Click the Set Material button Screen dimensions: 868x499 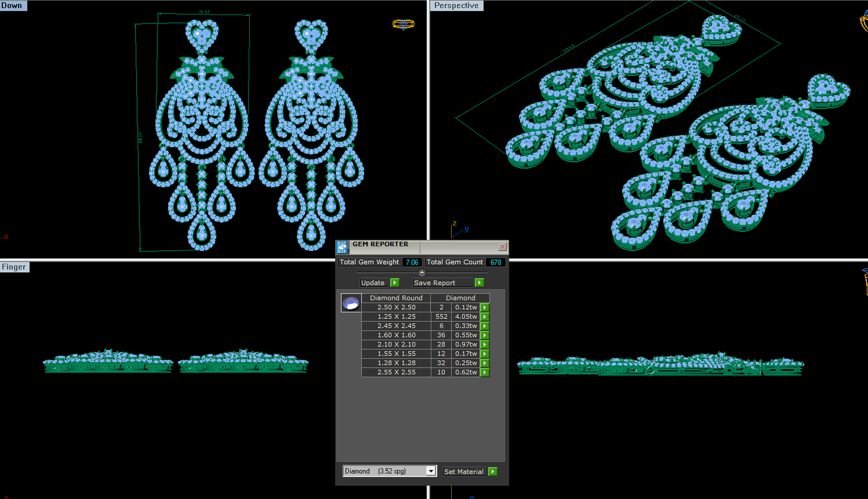[464, 471]
